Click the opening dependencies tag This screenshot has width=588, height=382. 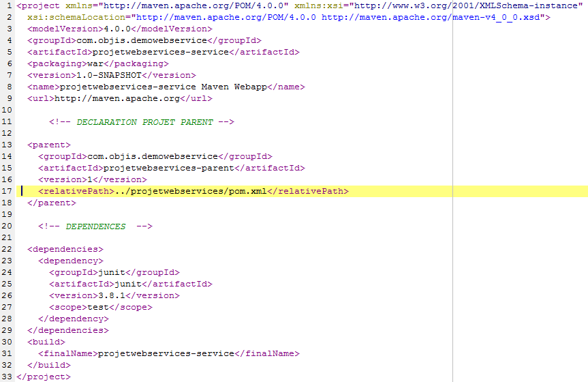(65, 249)
